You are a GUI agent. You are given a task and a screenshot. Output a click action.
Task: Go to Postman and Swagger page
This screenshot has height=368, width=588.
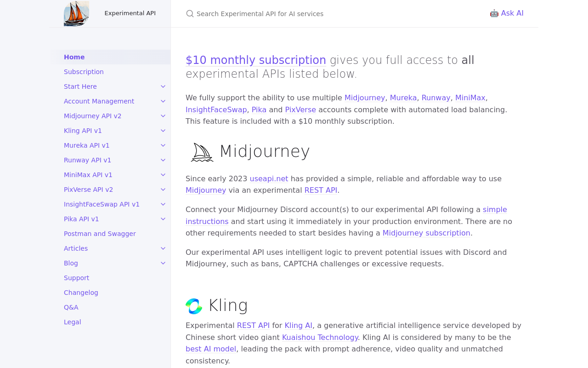click(100, 234)
